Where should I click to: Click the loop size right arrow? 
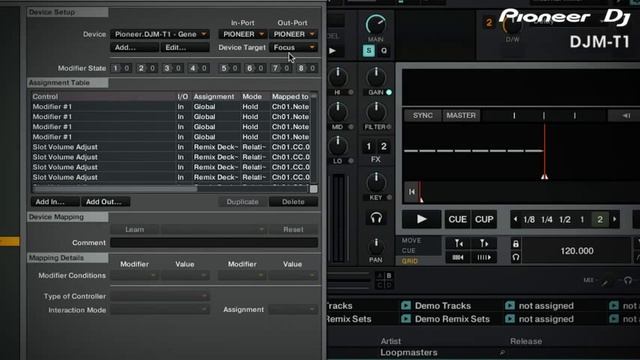click(614, 219)
